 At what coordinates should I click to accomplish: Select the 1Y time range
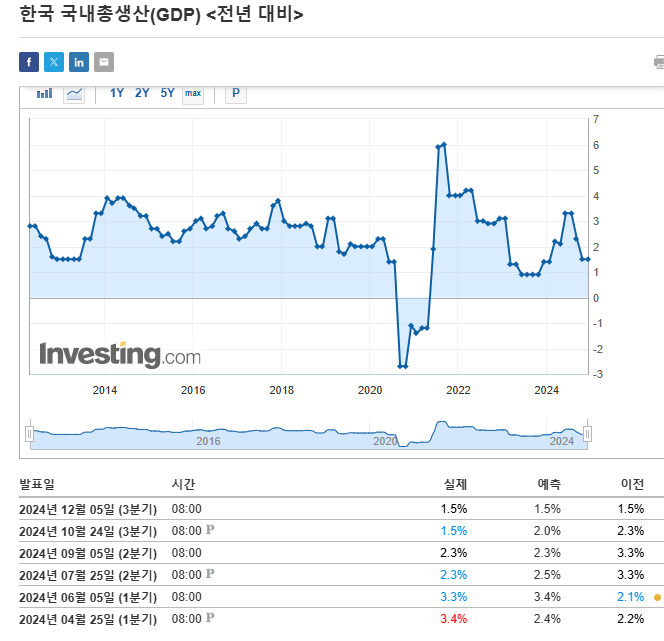[117, 94]
